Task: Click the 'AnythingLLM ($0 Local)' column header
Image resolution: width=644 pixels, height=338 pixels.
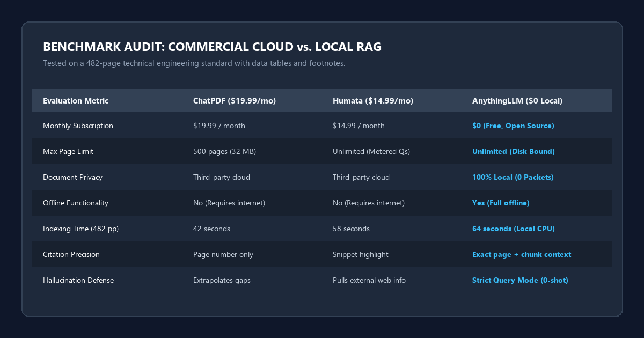Action: pyautogui.click(x=517, y=100)
